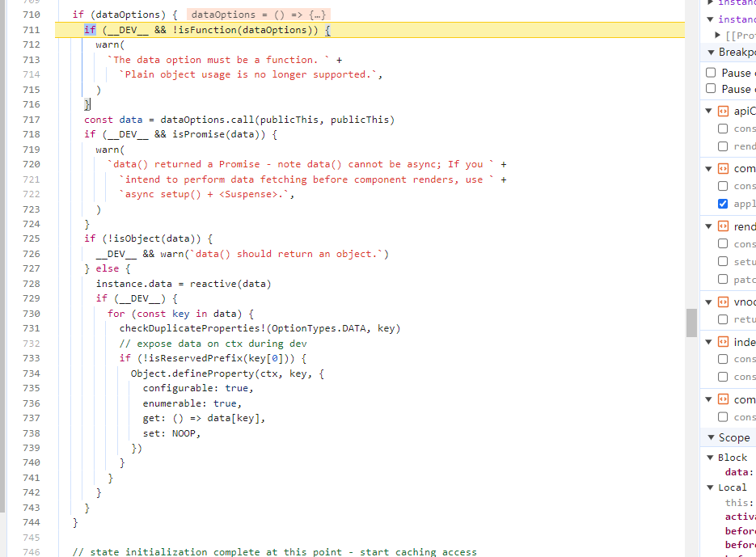
Task: Click 'isObject' on line 725
Action: (x=137, y=238)
